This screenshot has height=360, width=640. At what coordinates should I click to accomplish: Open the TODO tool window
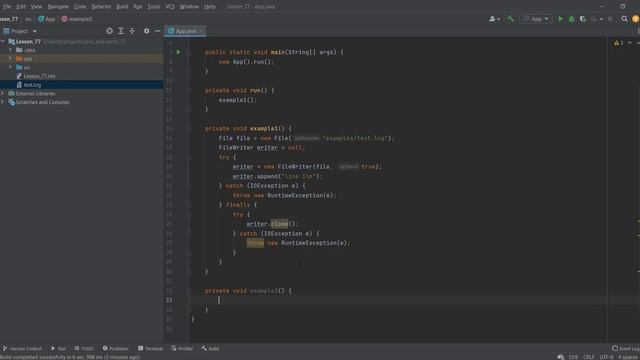(84, 349)
